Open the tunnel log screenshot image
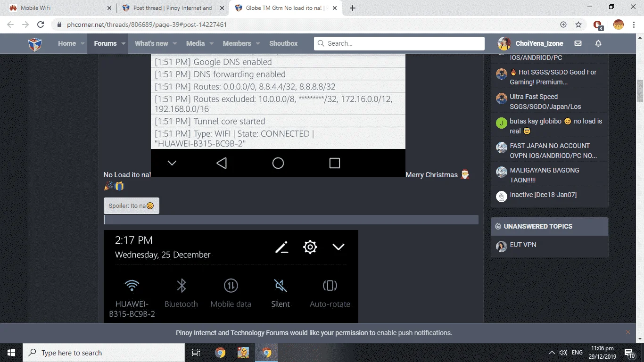 tap(278, 115)
